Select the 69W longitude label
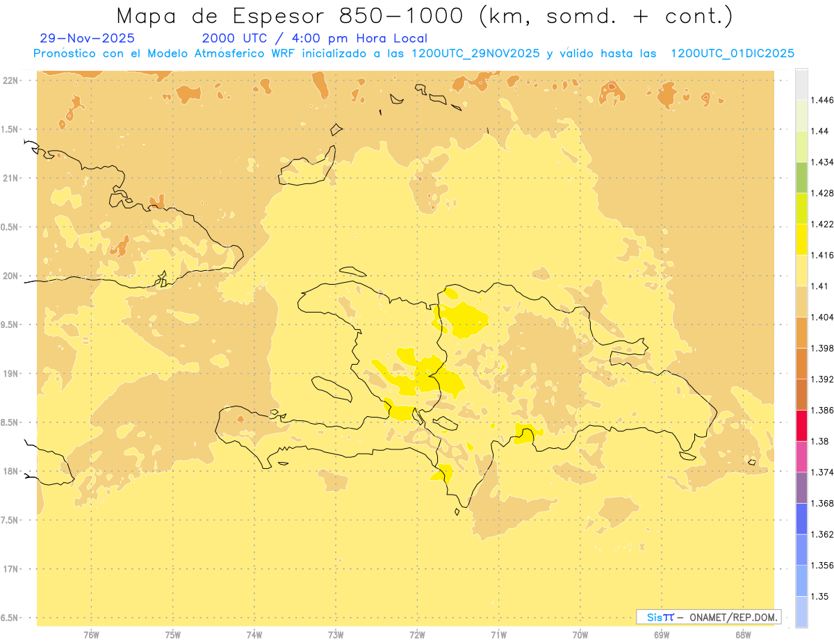The width and height of the screenshot is (834, 644). coord(662,634)
